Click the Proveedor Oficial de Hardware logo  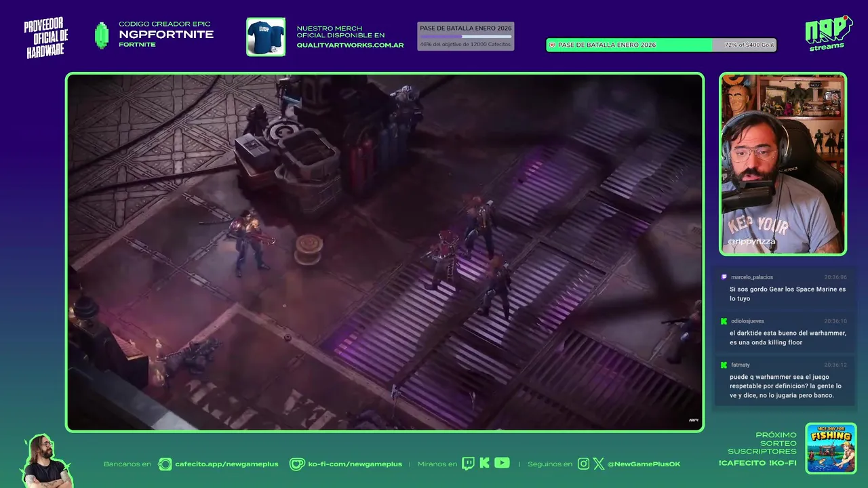[x=46, y=38]
